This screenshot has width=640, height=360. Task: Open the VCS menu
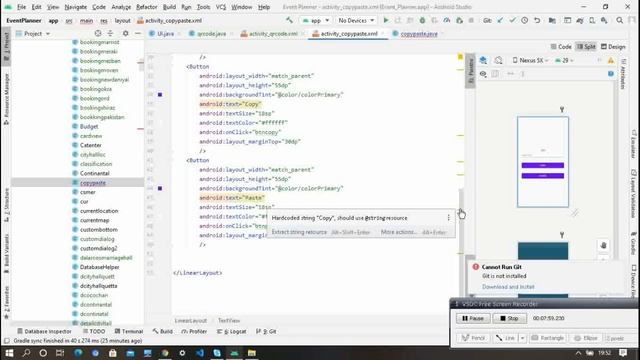click(220, 7)
